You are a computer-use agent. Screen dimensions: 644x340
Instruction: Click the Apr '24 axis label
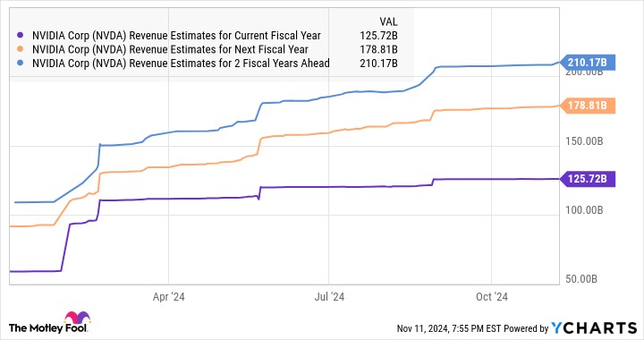(x=168, y=297)
